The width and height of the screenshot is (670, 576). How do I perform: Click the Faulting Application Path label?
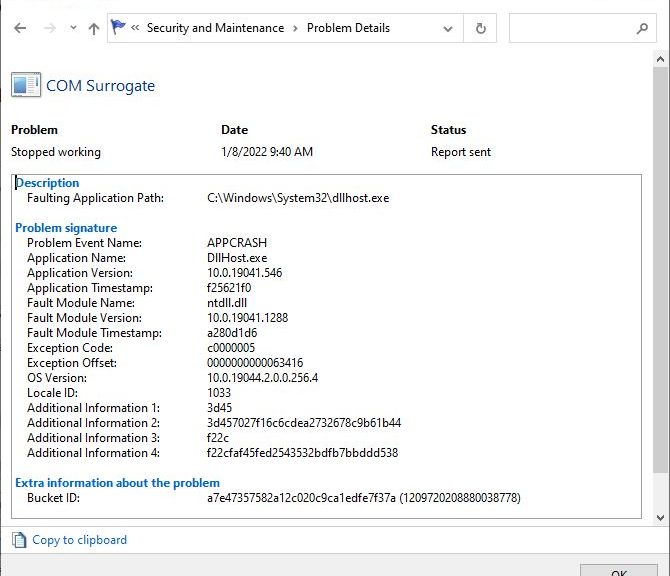[95, 198]
